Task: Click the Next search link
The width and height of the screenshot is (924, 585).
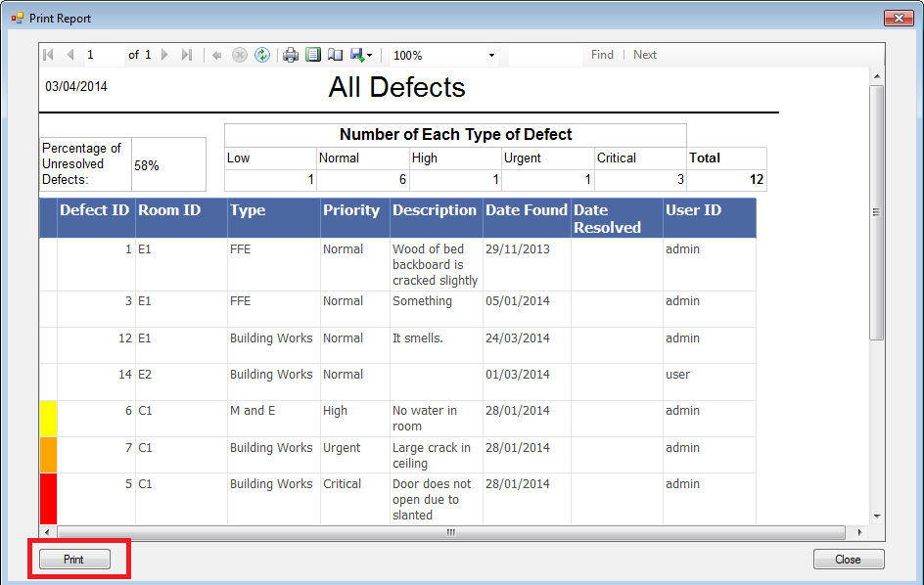Action: click(x=645, y=55)
